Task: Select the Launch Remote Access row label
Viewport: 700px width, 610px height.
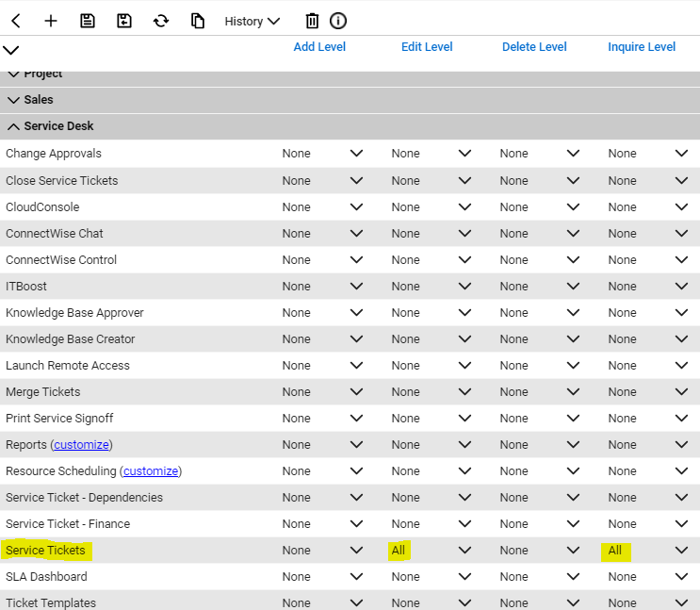Action: (68, 365)
